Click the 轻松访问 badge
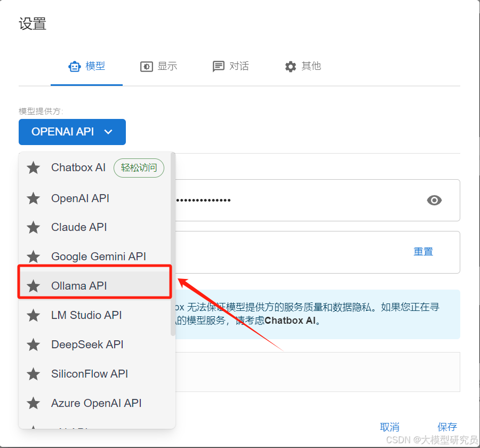Screen dimensions: 480x448 [x=139, y=168]
